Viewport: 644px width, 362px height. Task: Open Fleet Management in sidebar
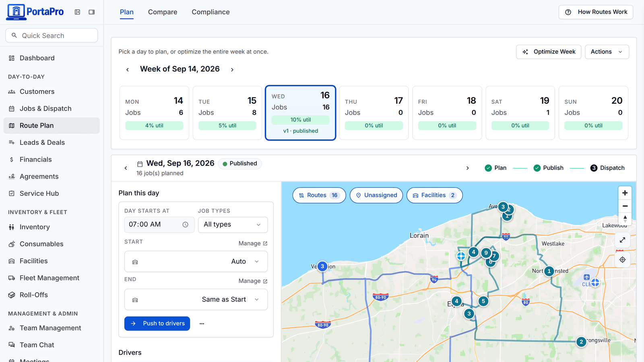(x=52, y=278)
